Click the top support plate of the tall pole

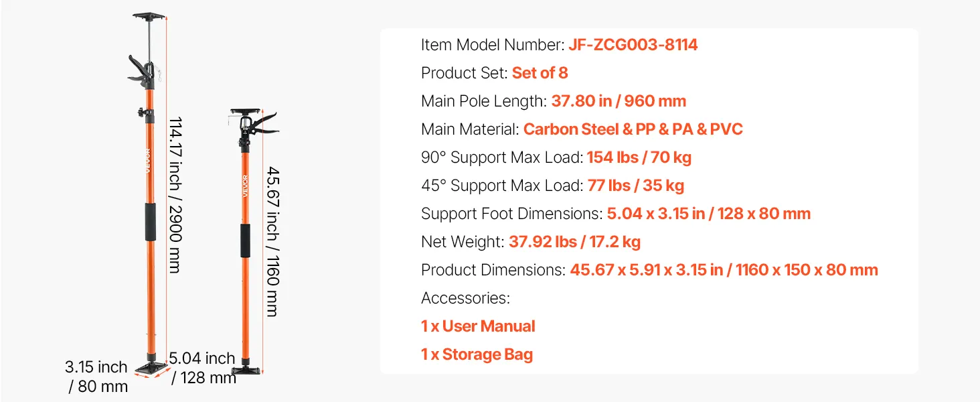pos(150,15)
